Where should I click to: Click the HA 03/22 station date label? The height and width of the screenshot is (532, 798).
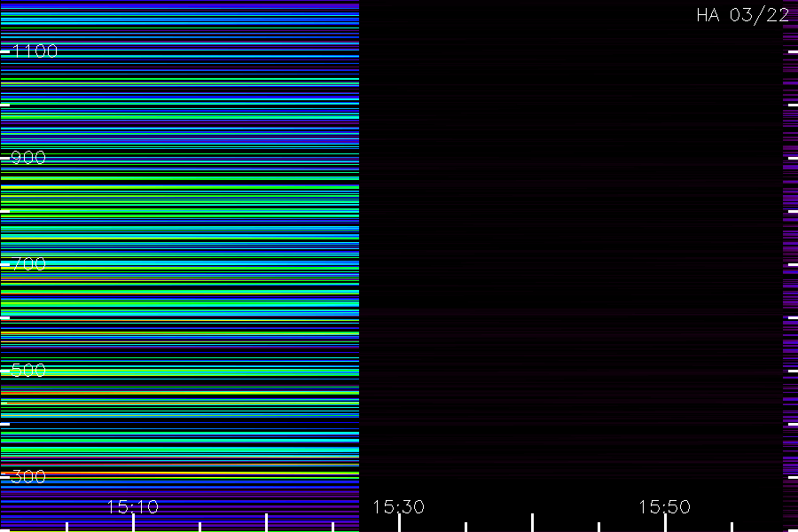coord(742,15)
